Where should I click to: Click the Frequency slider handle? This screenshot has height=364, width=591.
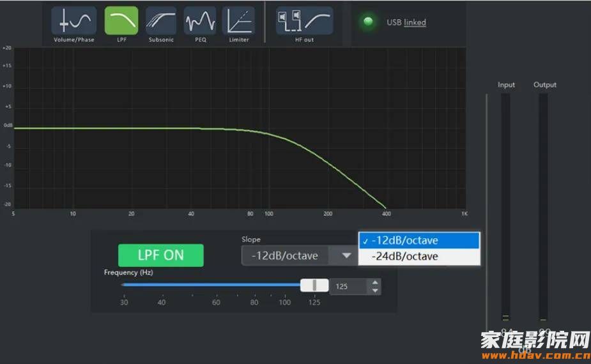314,285
